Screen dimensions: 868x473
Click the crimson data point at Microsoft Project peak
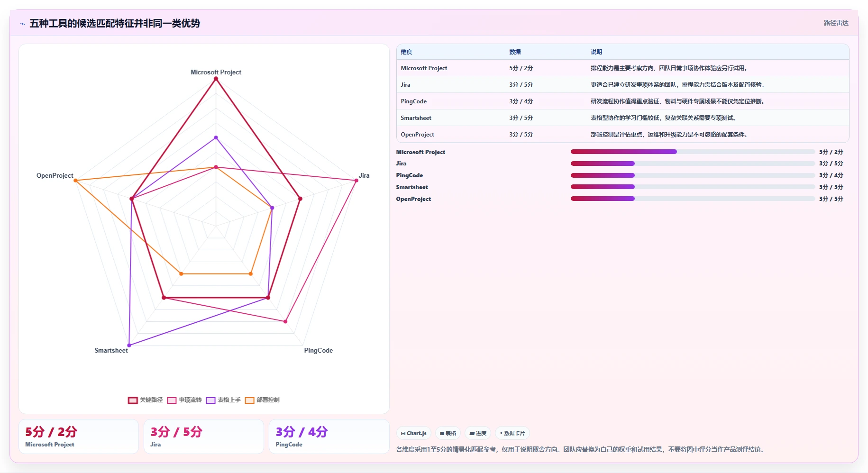216,79
